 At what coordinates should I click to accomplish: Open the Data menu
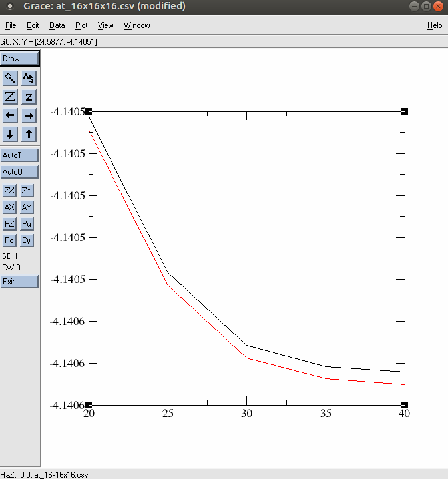pyautogui.click(x=57, y=25)
